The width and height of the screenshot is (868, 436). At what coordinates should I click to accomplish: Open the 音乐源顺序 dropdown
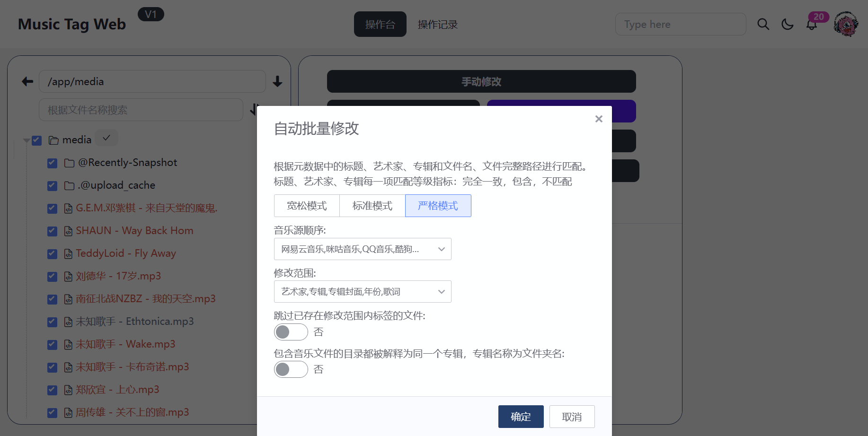[363, 249]
